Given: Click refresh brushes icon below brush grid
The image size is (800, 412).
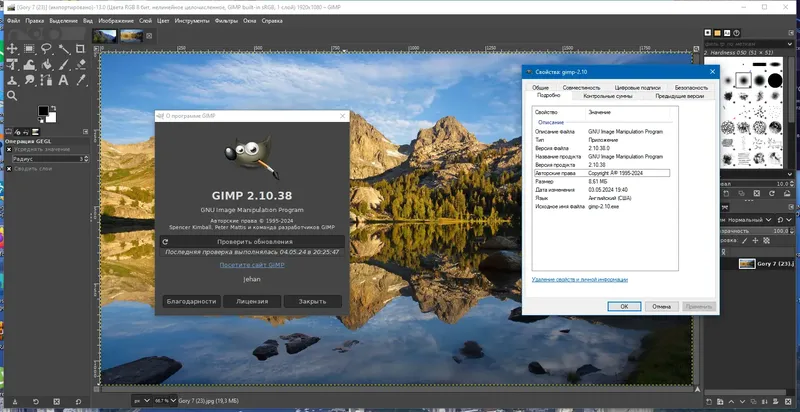Looking at the screenshot, I should click(772, 193).
